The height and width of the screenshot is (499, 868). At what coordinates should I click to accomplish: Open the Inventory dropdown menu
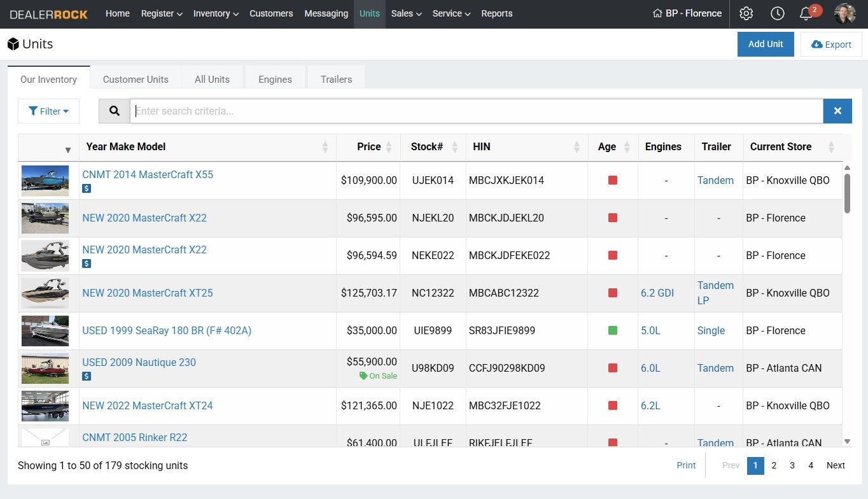tap(216, 13)
